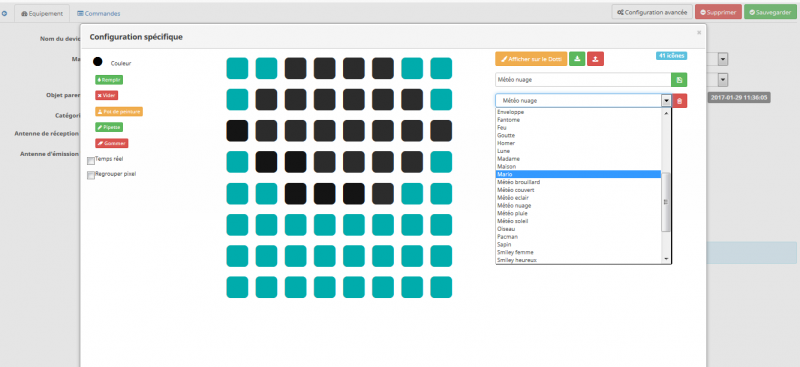Delete selected icon with red trash button

[680, 101]
